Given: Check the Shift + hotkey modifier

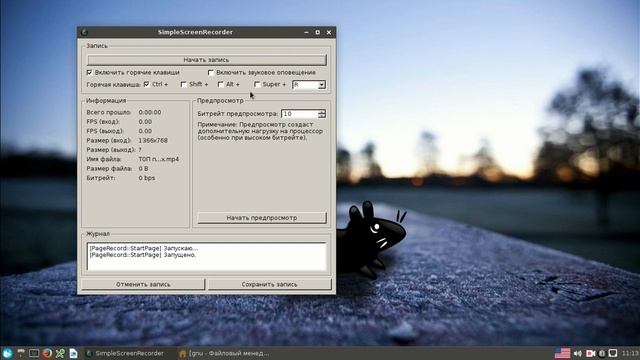Looking at the screenshot, I should click(x=184, y=84).
